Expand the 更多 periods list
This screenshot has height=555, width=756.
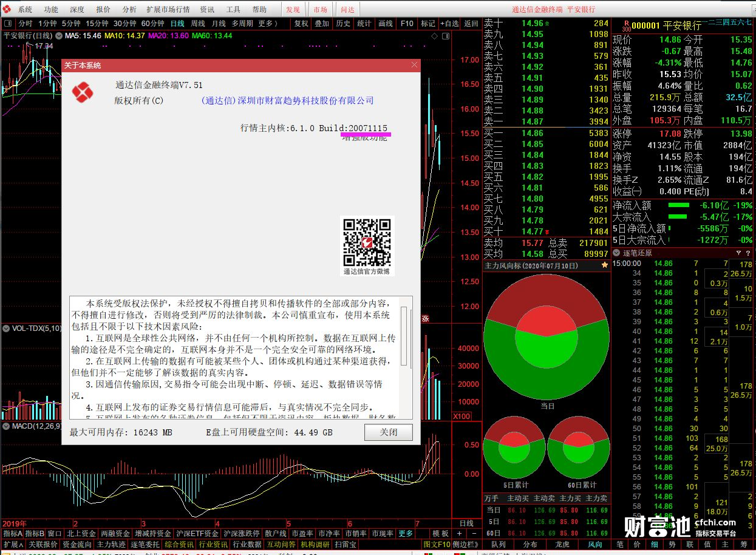268,24
